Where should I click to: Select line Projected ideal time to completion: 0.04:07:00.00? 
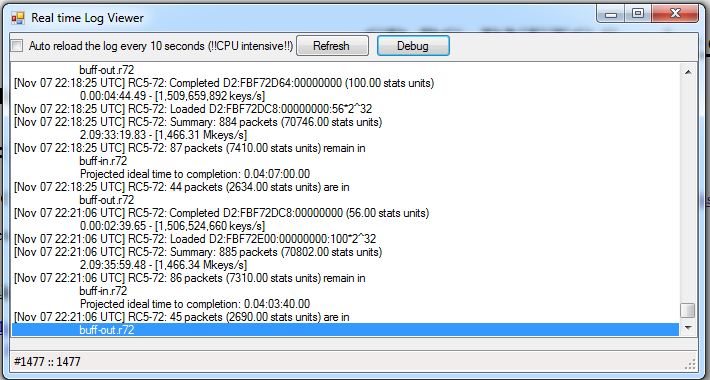coord(345,174)
